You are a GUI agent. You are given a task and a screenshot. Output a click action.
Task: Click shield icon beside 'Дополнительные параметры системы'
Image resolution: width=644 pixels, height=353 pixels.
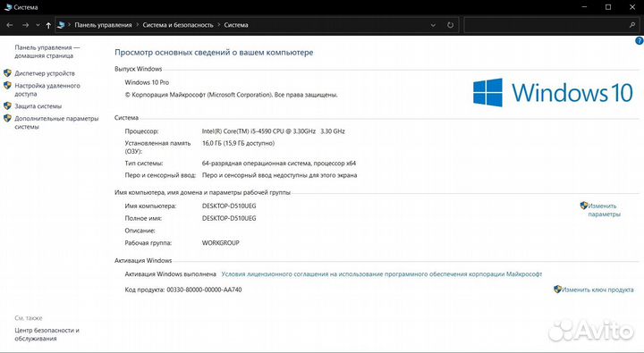pyautogui.click(x=7, y=118)
